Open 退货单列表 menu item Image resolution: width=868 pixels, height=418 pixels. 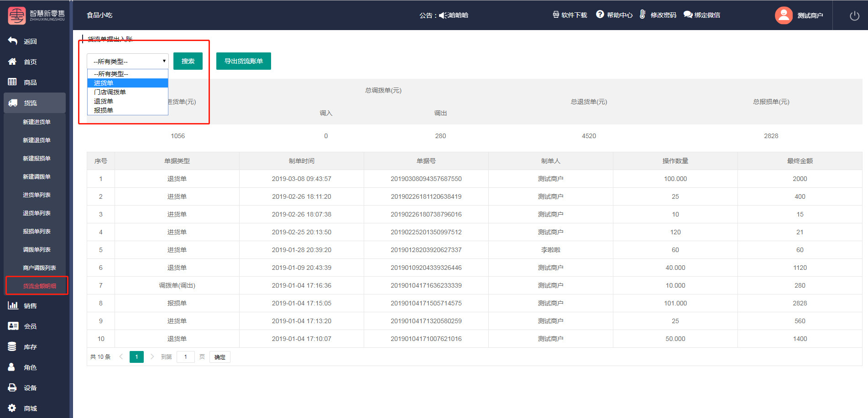[x=37, y=213]
